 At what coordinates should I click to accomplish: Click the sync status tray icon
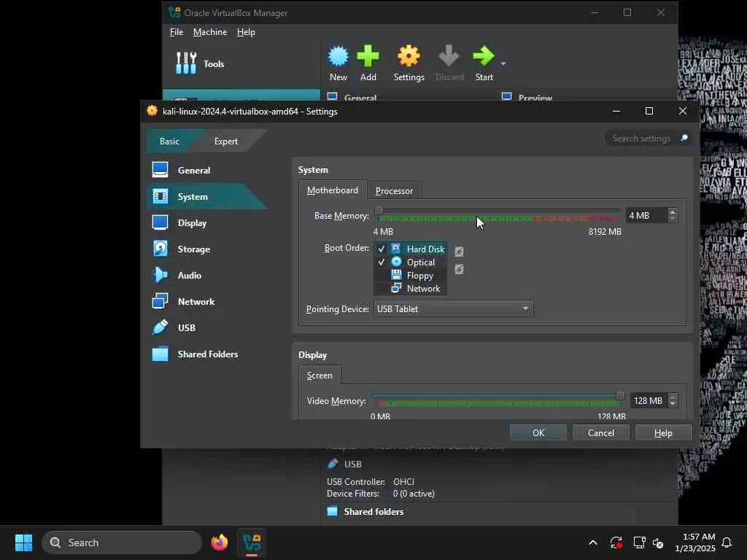coord(616,542)
